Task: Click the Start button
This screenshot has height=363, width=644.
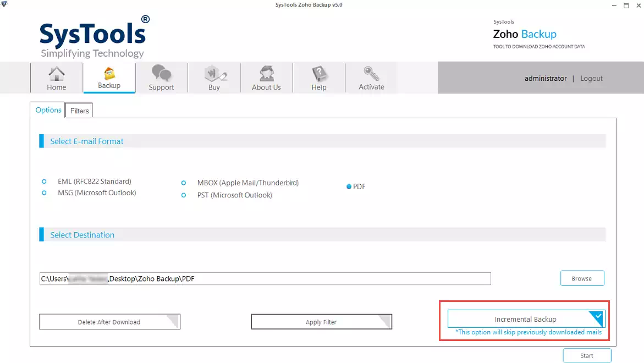Action: [587, 356]
